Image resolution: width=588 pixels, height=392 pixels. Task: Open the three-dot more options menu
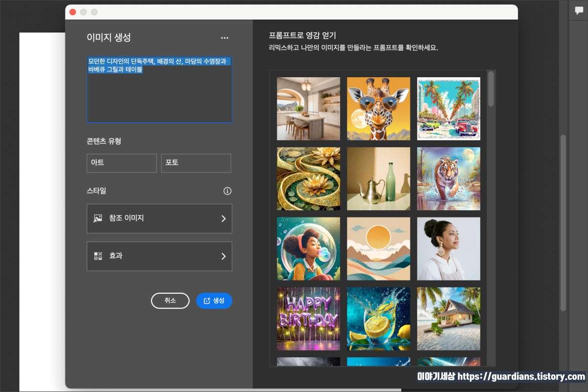[x=225, y=38]
